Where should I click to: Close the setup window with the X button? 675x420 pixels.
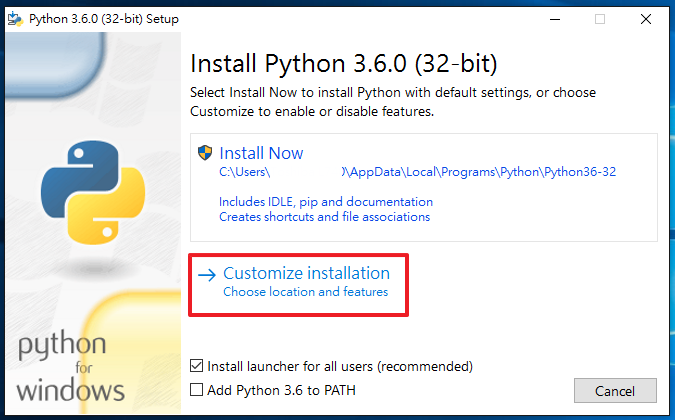pos(645,18)
